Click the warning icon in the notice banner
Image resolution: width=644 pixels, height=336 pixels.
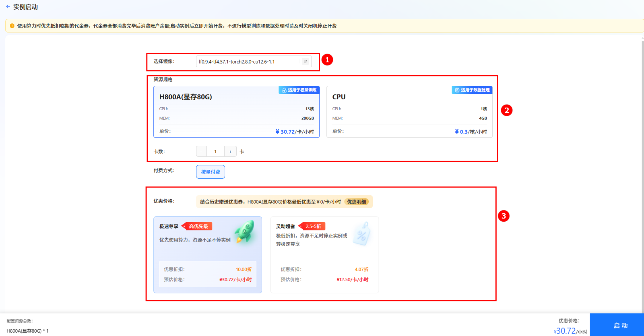(13, 26)
